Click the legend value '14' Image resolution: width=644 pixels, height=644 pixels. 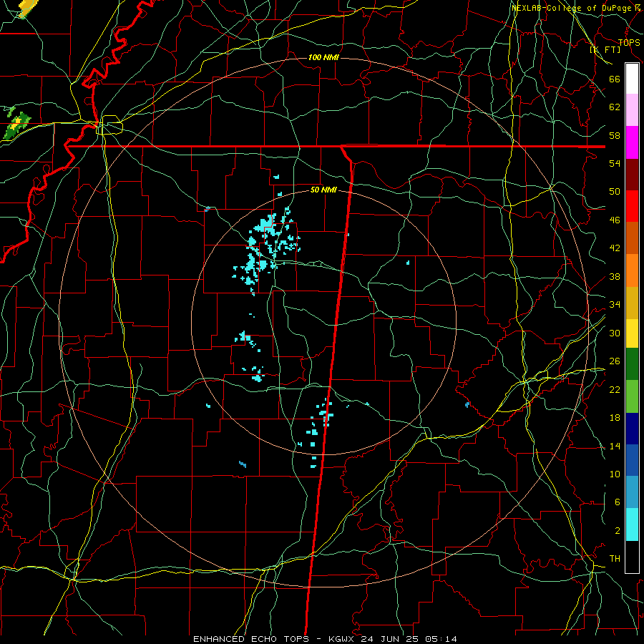click(615, 446)
